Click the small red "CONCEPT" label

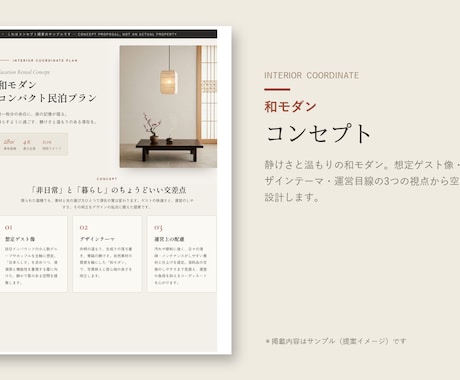click(x=107, y=179)
